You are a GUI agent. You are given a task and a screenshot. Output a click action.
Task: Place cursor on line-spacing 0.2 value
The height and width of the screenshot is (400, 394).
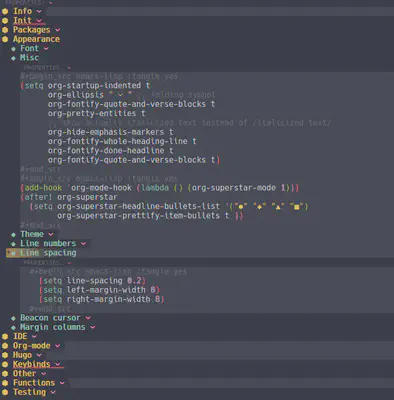[135, 281]
